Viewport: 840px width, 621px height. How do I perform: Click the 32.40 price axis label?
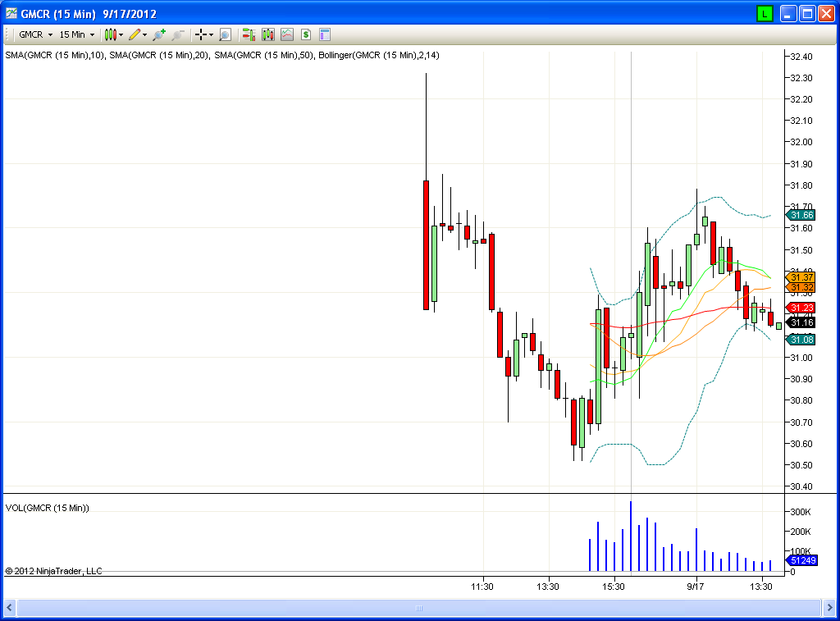tap(801, 57)
